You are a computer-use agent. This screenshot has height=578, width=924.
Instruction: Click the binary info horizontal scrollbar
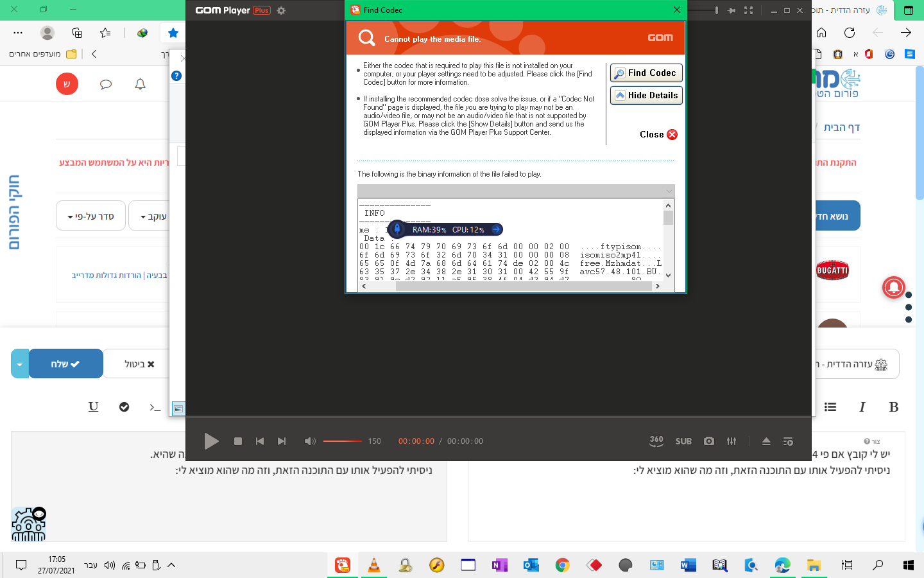pyautogui.click(x=511, y=286)
